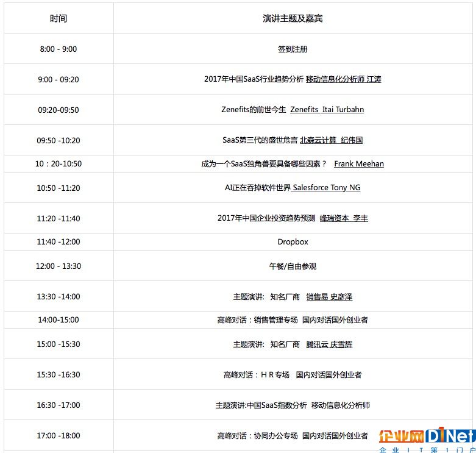Open the Zenefits Itai Turbahn link
This screenshot has height=453, width=476.
tap(327, 109)
